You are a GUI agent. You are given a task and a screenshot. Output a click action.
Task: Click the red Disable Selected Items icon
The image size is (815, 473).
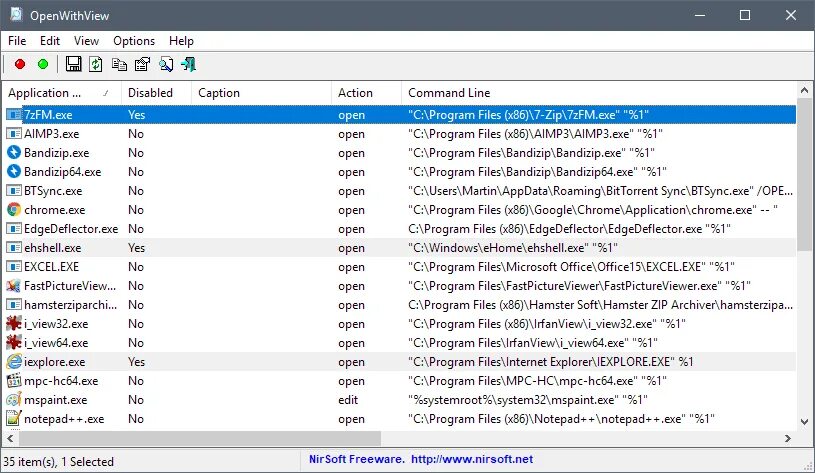[20, 64]
